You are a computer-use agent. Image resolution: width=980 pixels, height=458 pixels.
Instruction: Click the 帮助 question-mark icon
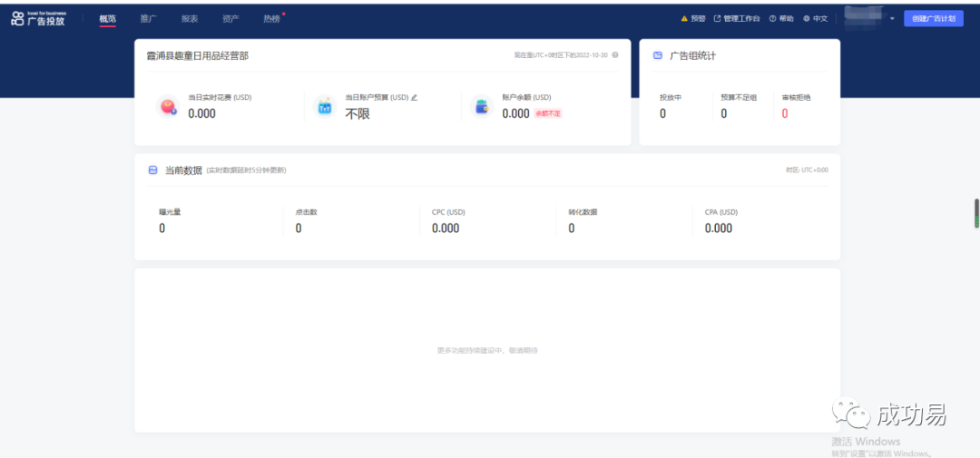pos(772,19)
